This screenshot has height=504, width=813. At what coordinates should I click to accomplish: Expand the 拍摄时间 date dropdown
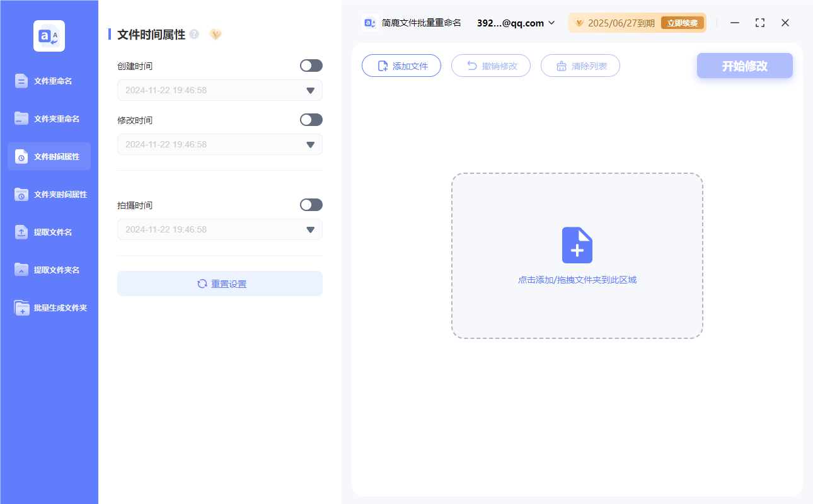pos(309,229)
